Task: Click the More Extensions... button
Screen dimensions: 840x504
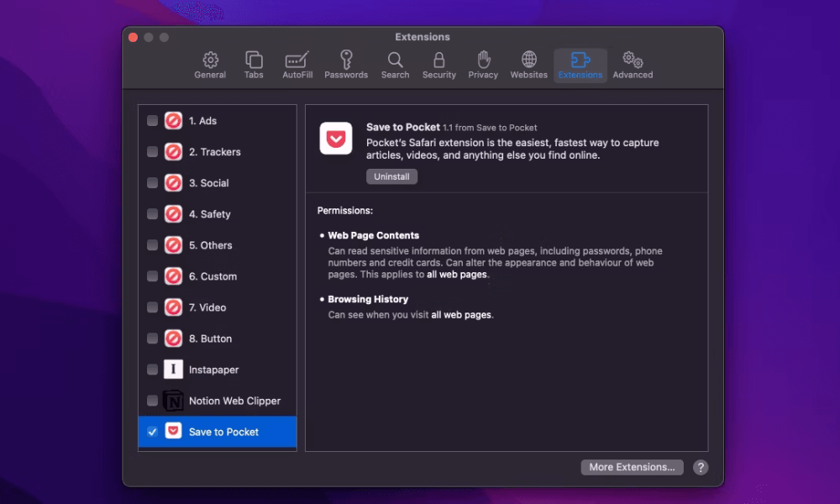Action: [633, 467]
